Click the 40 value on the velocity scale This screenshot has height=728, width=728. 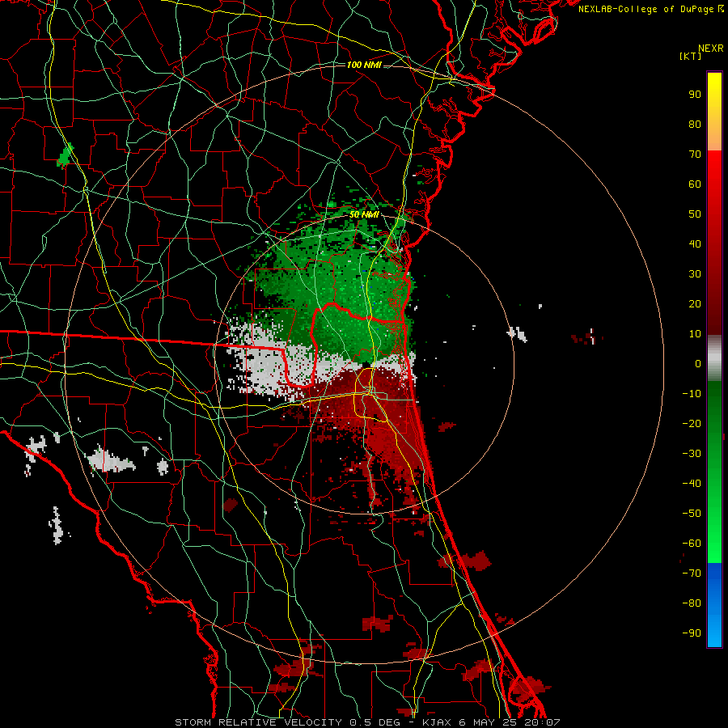click(695, 243)
